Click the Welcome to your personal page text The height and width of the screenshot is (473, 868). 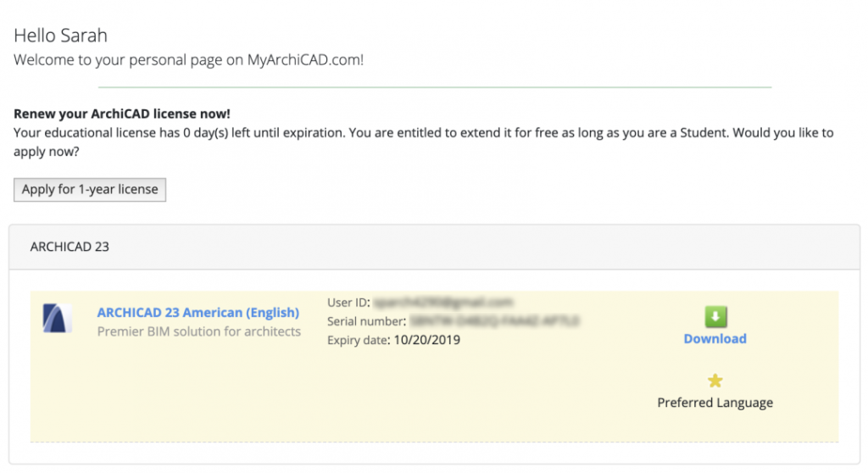coord(189,60)
